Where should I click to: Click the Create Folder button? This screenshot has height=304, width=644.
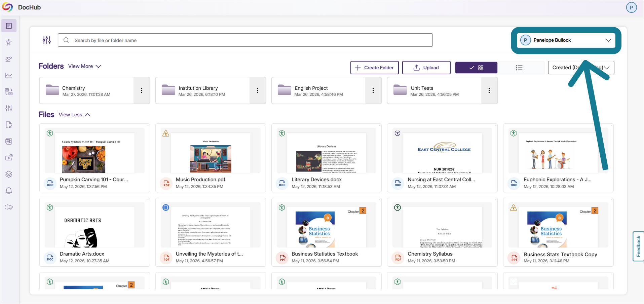[x=375, y=68]
